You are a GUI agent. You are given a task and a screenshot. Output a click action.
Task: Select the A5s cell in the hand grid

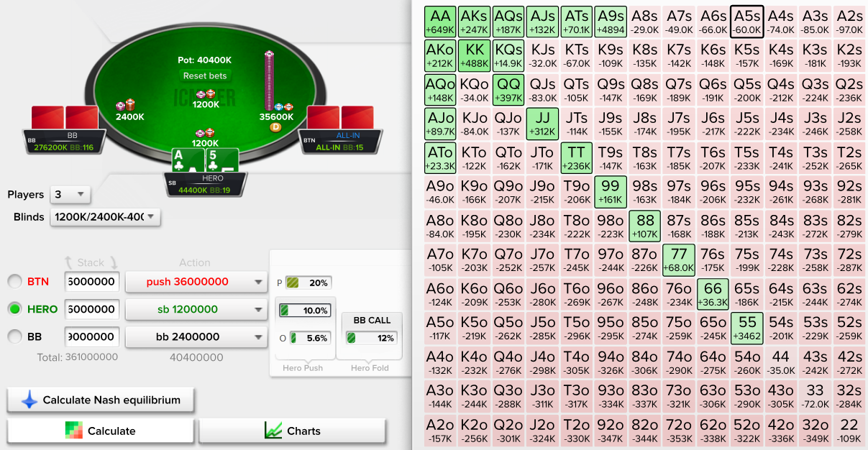(x=746, y=22)
